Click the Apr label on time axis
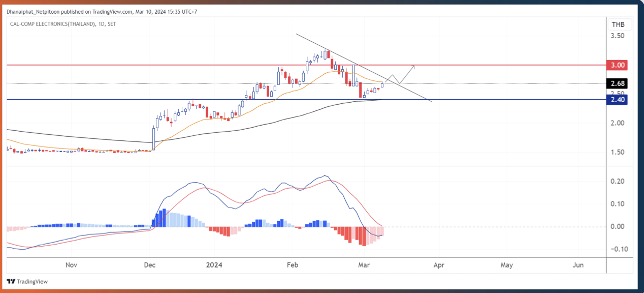The height and width of the screenshot is (293, 644). point(439,265)
